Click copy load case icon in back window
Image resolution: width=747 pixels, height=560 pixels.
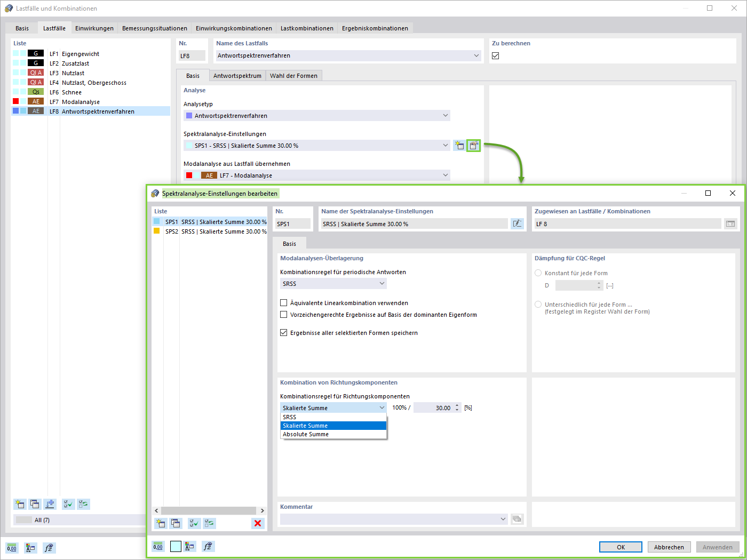coord(35,504)
